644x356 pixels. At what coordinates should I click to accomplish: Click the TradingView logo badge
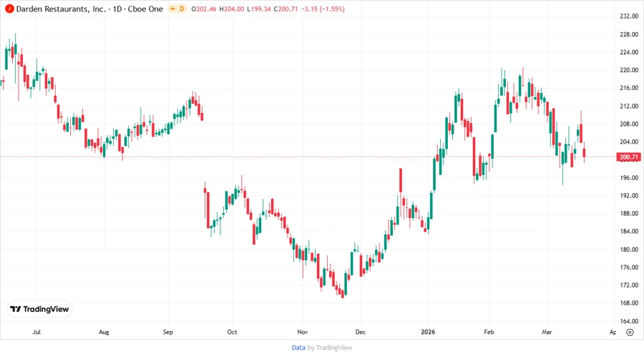coord(40,310)
